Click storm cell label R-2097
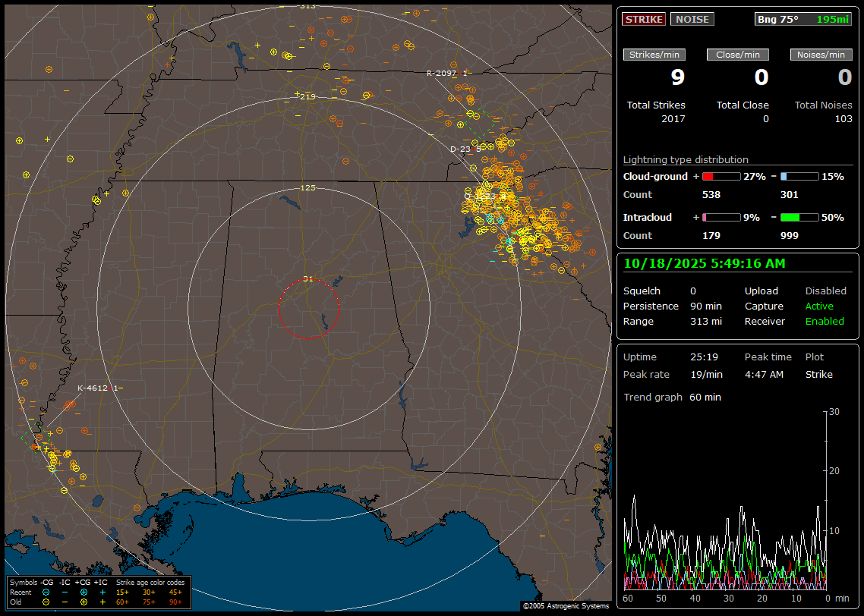864x616 pixels. pos(440,73)
